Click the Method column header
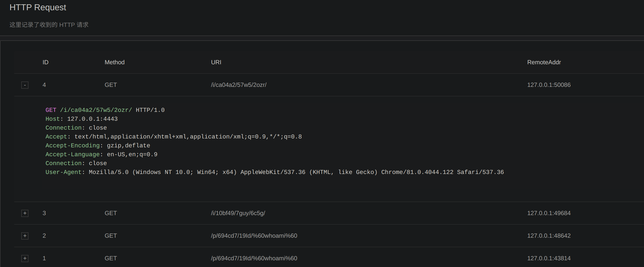Viewport: 644px width, 267px height. [114, 62]
